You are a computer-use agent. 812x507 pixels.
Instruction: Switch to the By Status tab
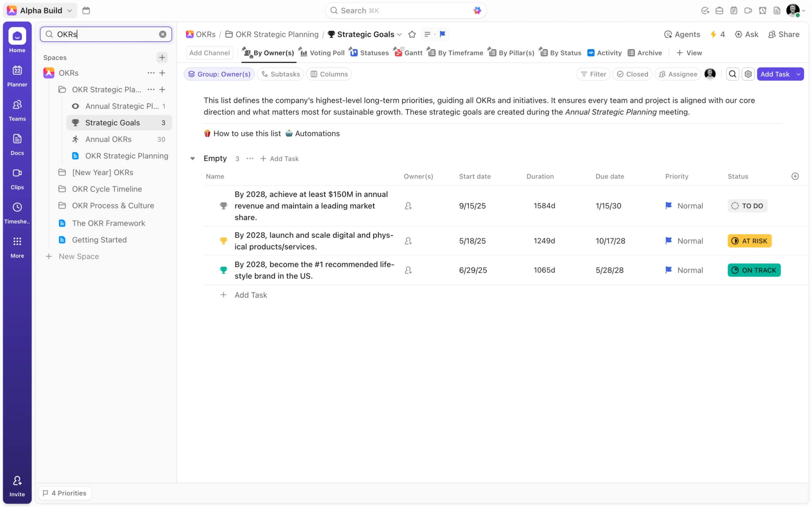tap(561, 53)
